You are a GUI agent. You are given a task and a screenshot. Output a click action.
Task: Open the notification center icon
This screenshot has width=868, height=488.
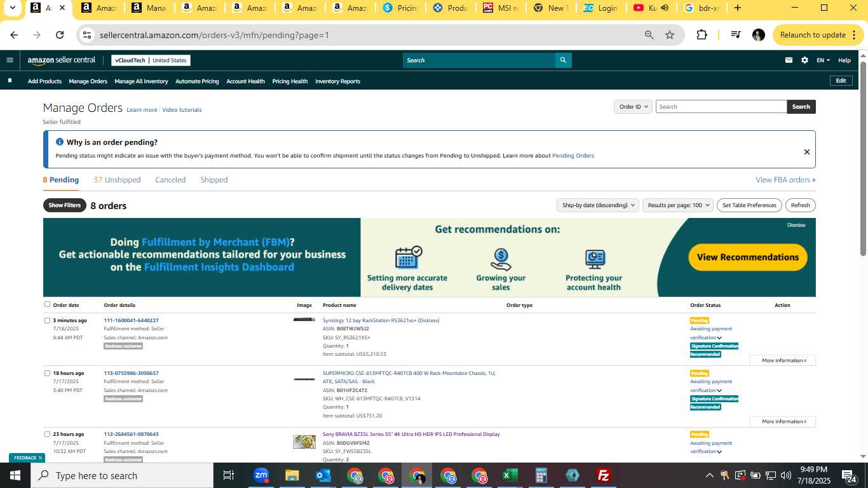pos(849,476)
